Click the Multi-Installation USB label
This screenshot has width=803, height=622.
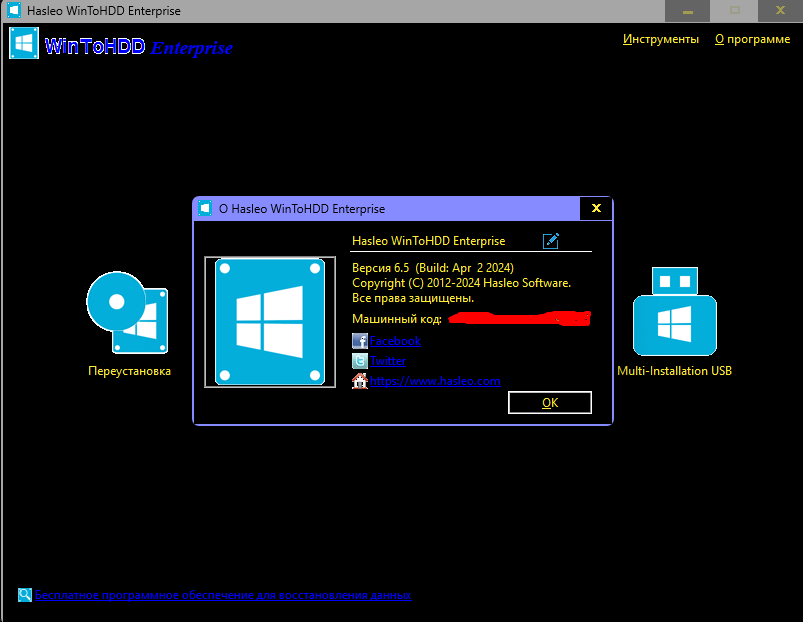674,371
